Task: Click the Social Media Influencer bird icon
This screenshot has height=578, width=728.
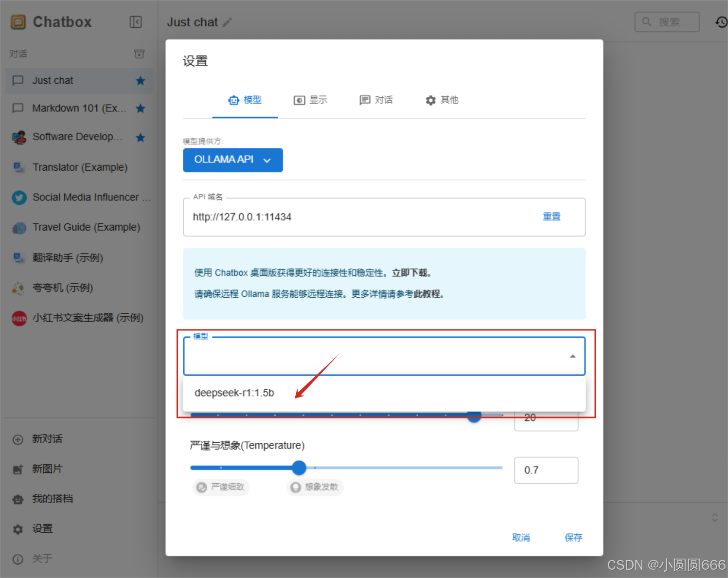Action: pos(19,198)
